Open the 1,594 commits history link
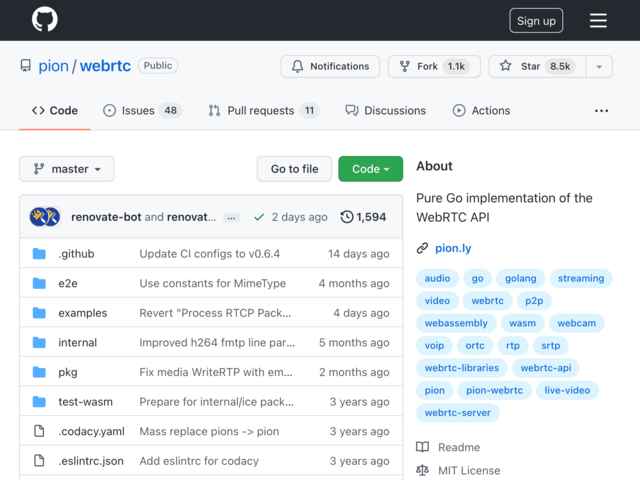Viewport: 640px width, 480px height. pyautogui.click(x=363, y=217)
